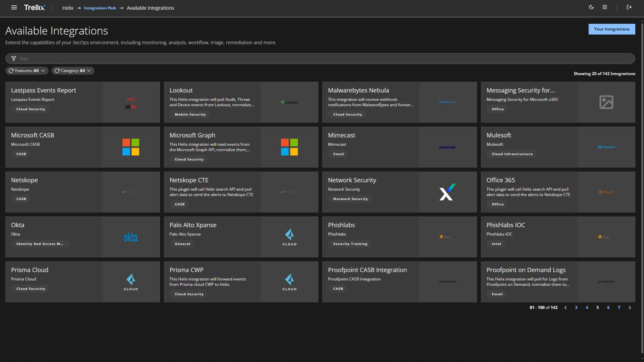Screen dimensions: 644x362
Task: Go to page 4
Action: 587,308
